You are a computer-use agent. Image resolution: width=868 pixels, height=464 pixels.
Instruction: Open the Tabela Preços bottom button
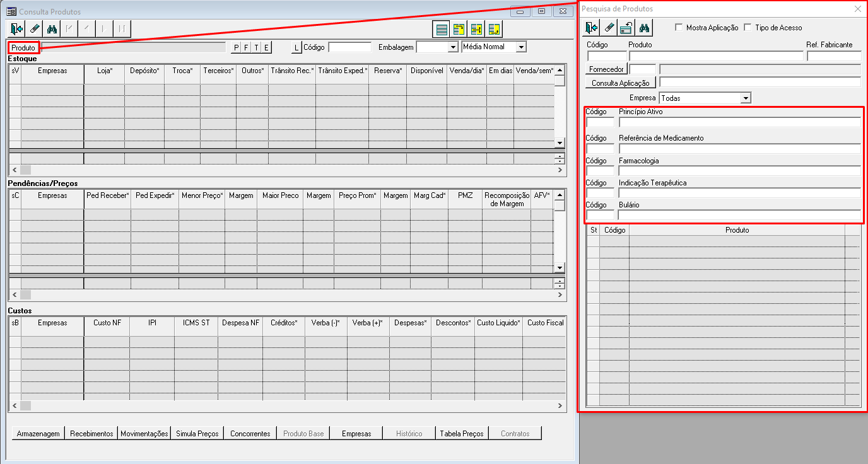[x=462, y=433]
